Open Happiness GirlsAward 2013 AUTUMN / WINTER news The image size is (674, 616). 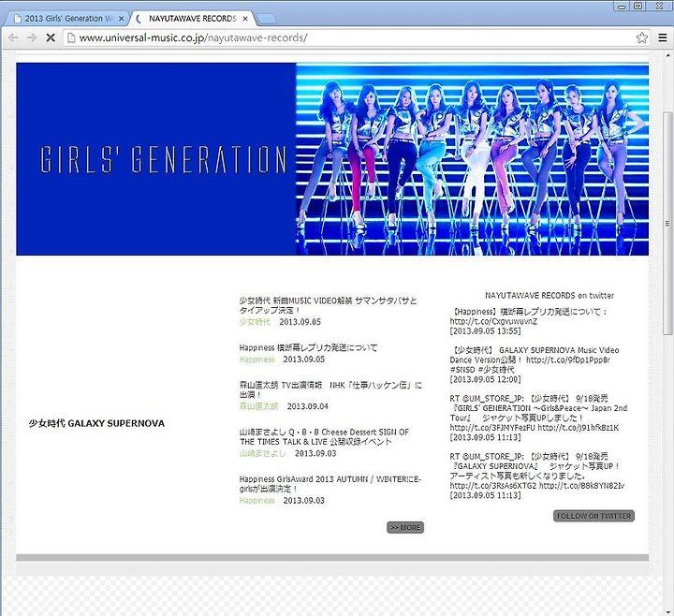(x=330, y=484)
